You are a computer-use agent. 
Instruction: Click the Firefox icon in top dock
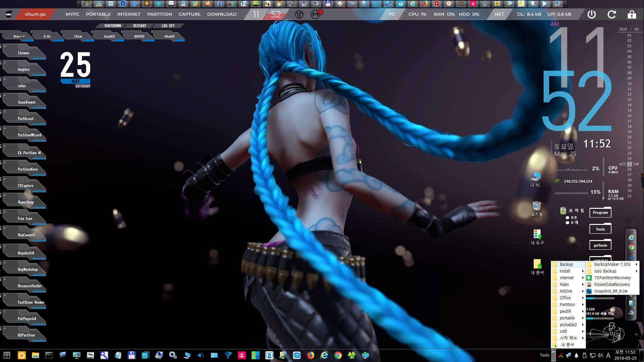[x=425, y=4]
